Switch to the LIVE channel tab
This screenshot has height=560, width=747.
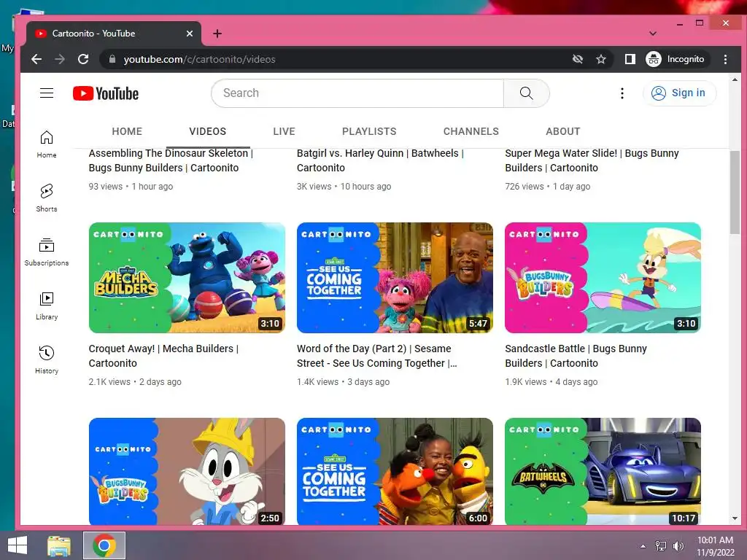[x=285, y=131]
